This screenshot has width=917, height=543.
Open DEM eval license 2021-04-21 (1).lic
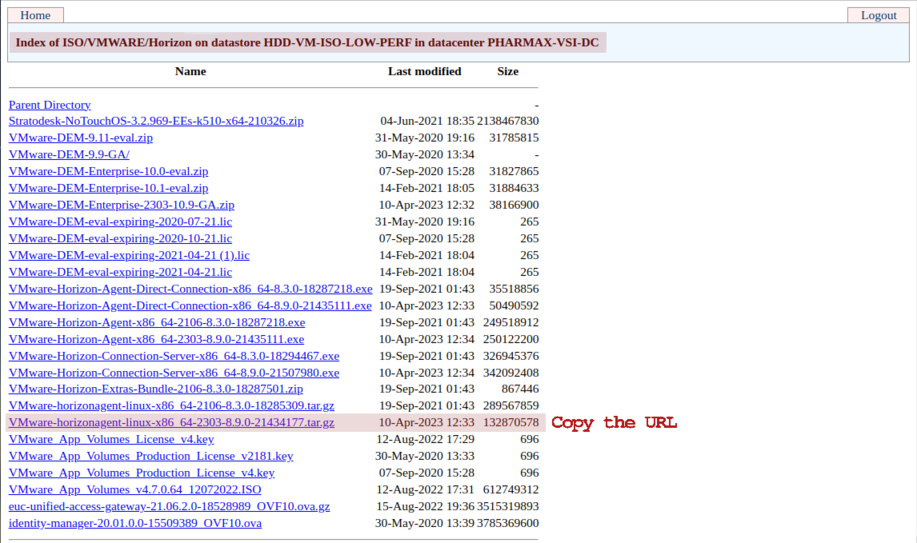tap(129, 256)
